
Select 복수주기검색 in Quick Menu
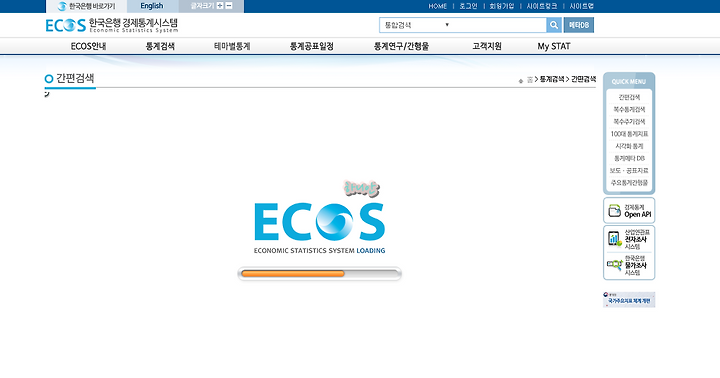tap(629, 122)
